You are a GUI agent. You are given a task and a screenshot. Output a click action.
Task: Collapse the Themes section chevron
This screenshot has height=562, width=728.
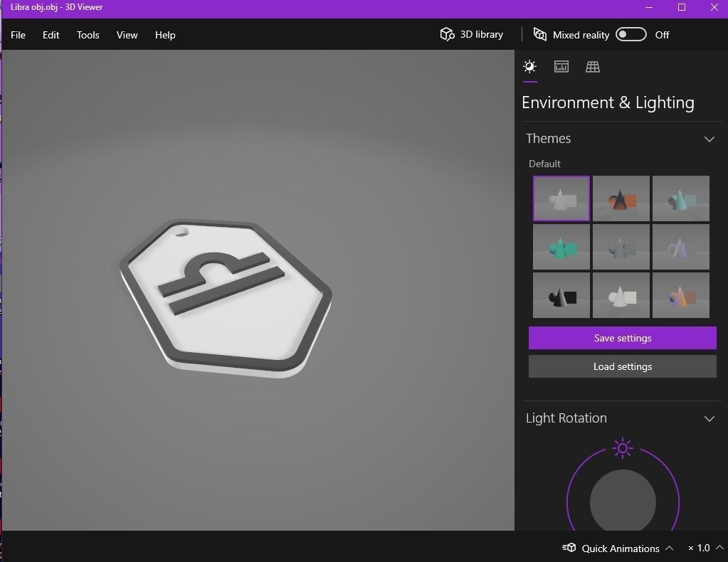point(709,139)
